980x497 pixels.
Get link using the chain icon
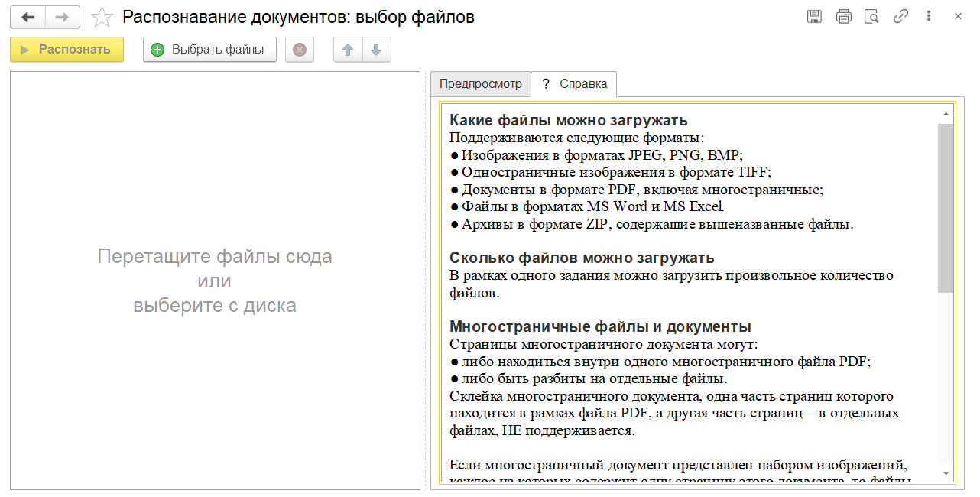click(900, 17)
